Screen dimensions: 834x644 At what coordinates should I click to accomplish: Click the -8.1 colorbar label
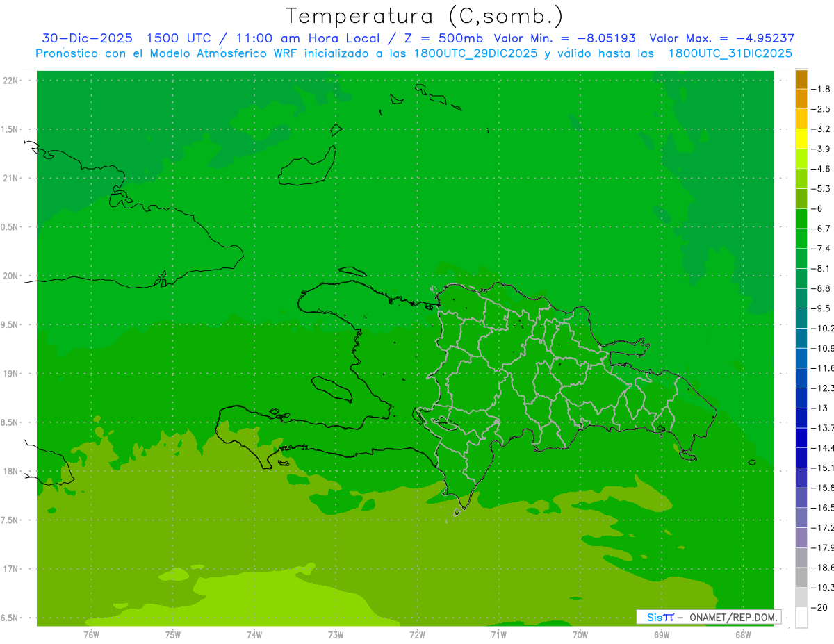[x=822, y=268]
